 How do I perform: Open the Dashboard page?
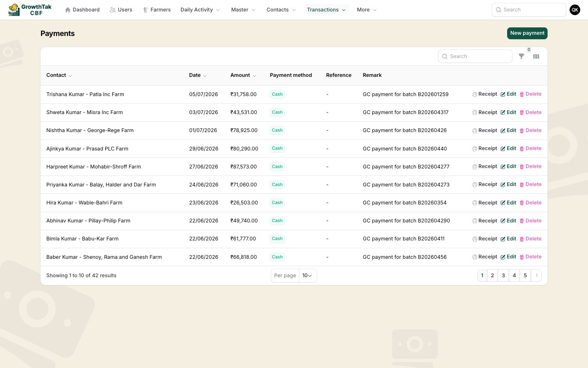(x=82, y=10)
